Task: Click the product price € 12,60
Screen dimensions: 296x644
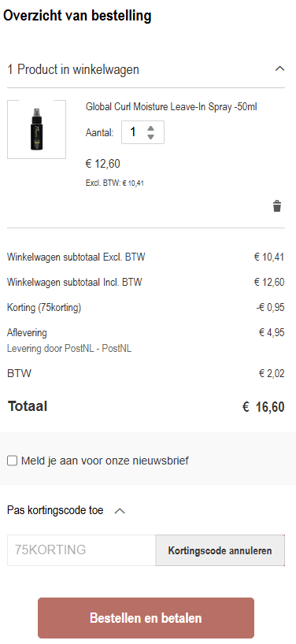Action: pyautogui.click(x=102, y=164)
